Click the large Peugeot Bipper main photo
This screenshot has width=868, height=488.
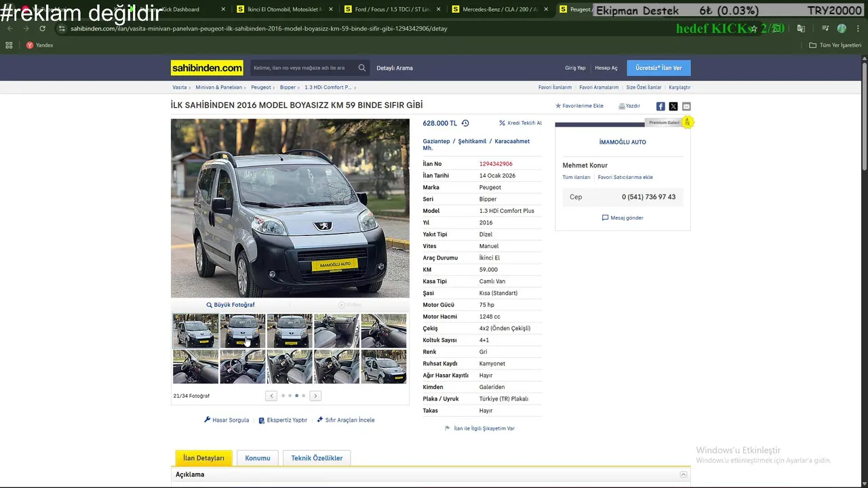pyautogui.click(x=290, y=208)
